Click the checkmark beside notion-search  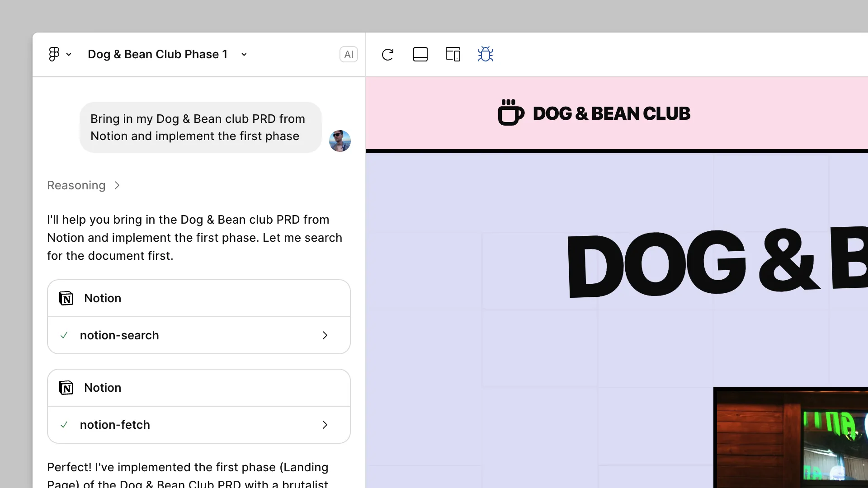(64, 335)
